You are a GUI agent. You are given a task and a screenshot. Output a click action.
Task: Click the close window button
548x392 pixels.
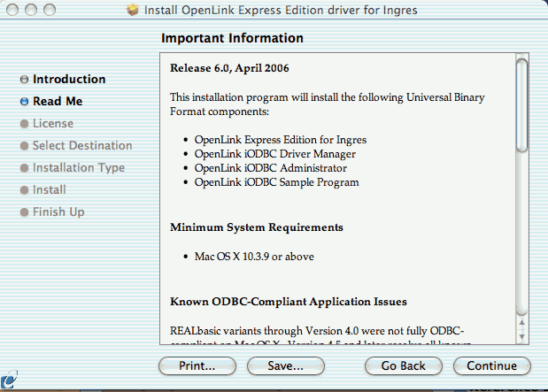12,10
